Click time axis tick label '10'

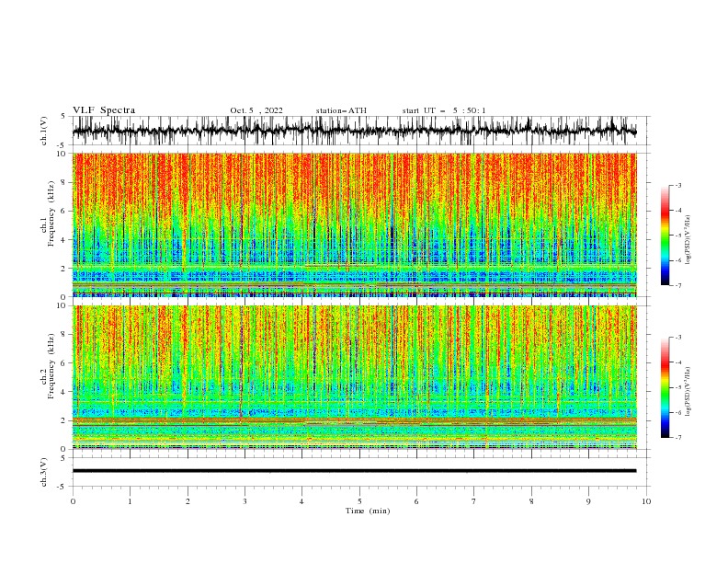[646, 501]
